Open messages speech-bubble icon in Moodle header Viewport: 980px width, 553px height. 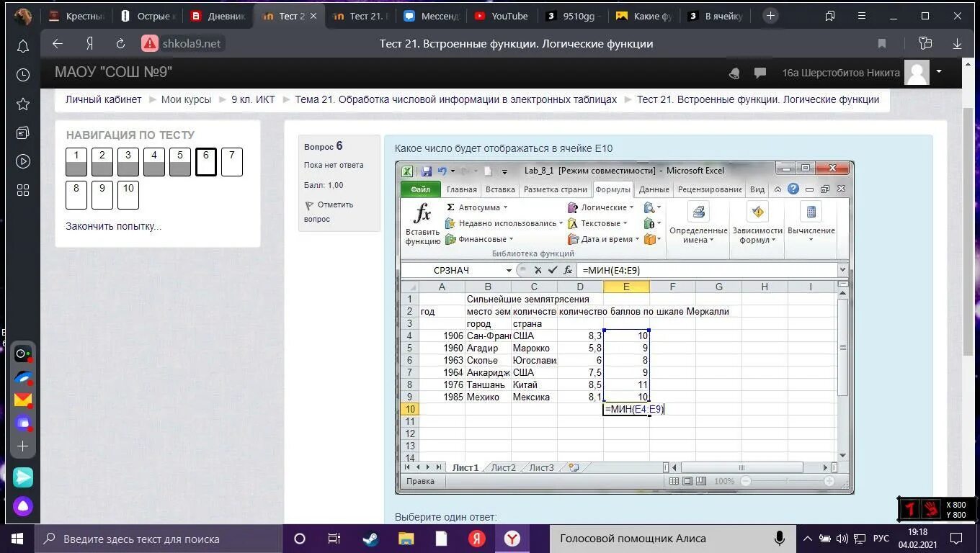759,73
